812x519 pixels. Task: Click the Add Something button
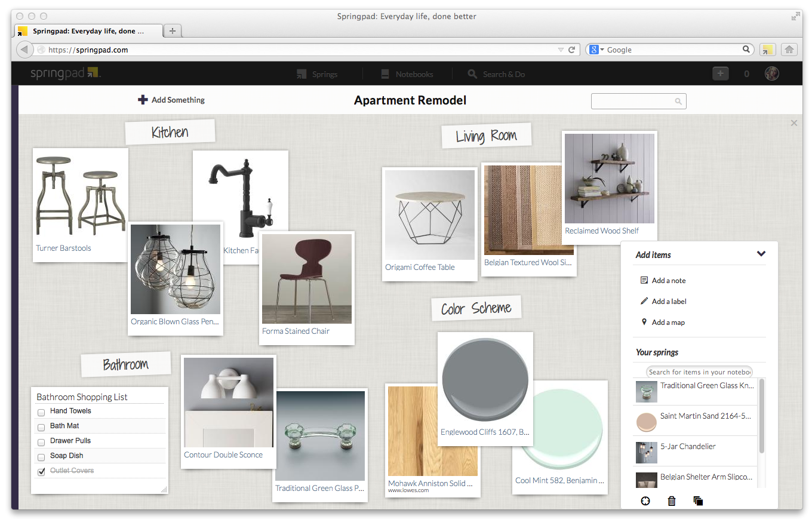coord(171,100)
